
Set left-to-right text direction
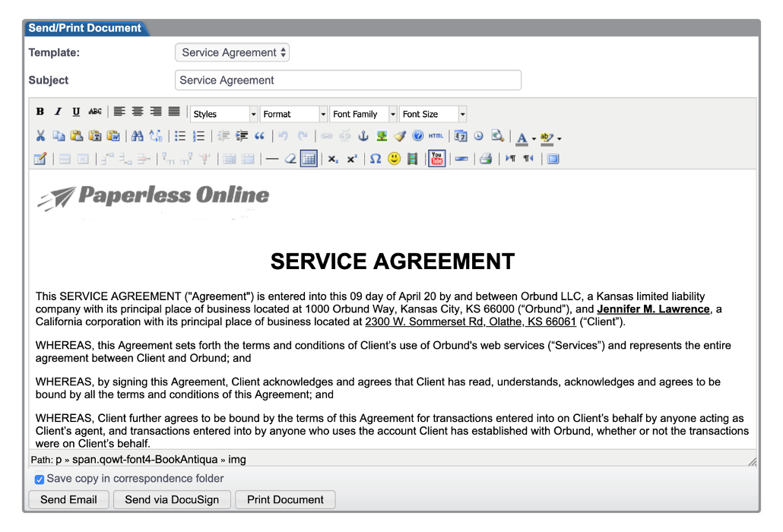click(510, 159)
